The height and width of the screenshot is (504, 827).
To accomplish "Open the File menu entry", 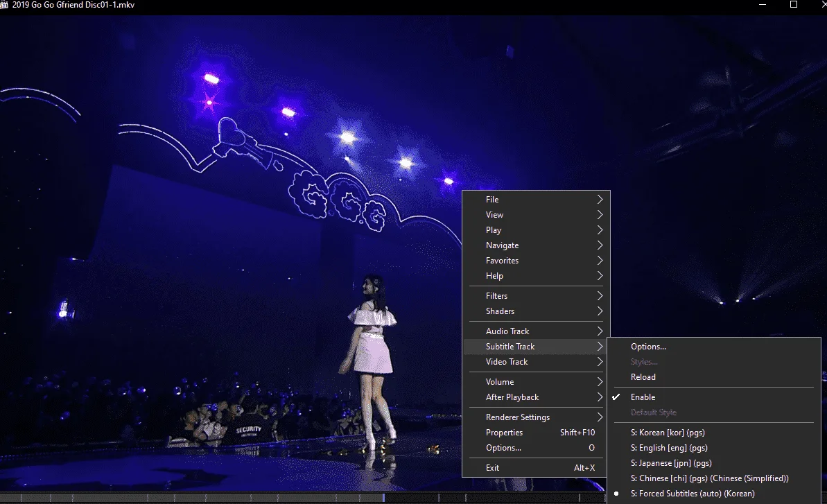I will (x=536, y=199).
